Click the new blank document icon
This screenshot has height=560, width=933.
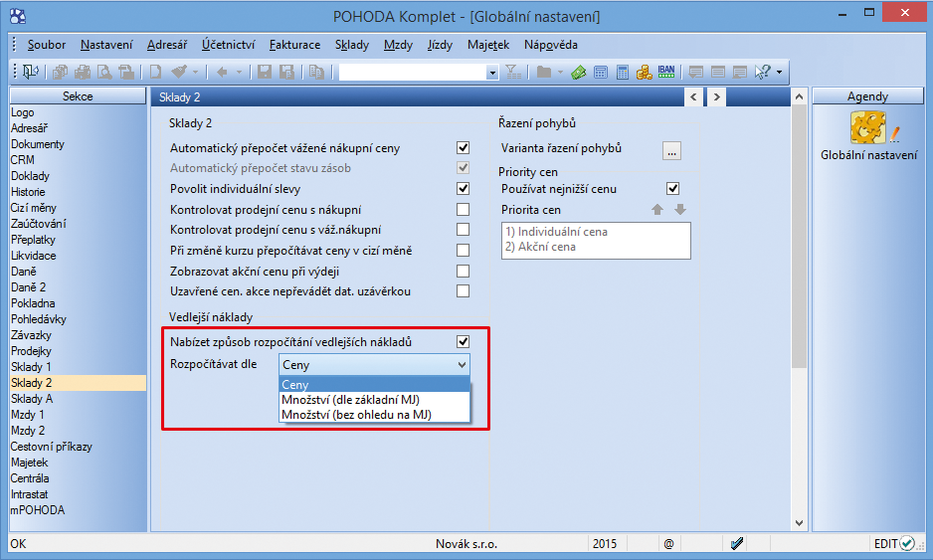point(155,72)
